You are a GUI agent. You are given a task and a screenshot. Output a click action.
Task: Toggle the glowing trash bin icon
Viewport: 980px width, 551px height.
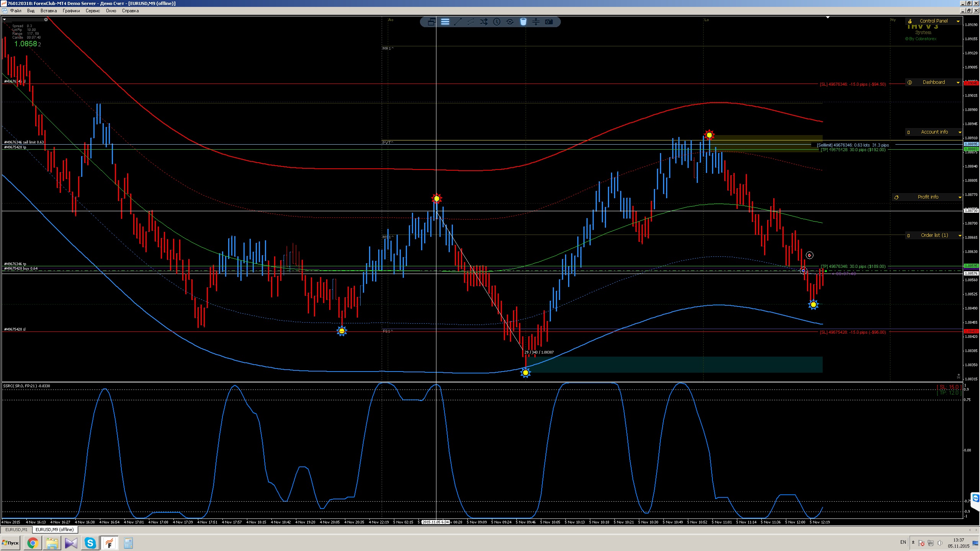pyautogui.click(x=523, y=22)
